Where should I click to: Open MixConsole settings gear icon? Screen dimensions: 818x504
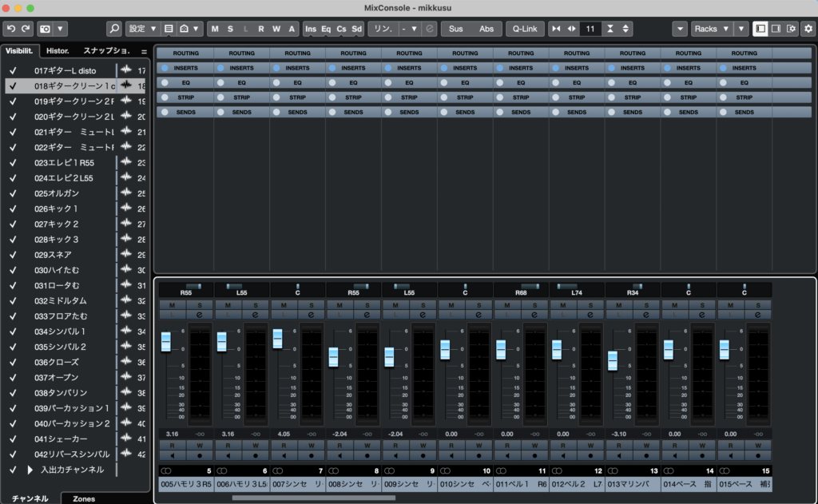(x=808, y=29)
